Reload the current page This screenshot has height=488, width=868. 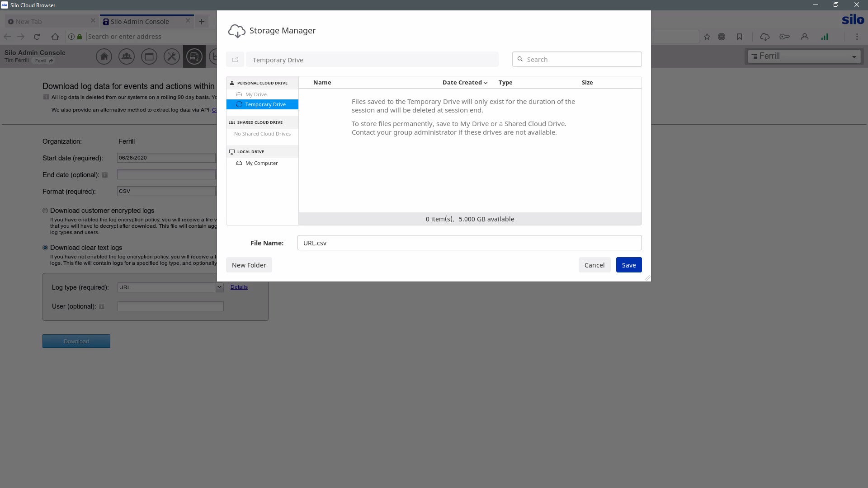[37, 37]
